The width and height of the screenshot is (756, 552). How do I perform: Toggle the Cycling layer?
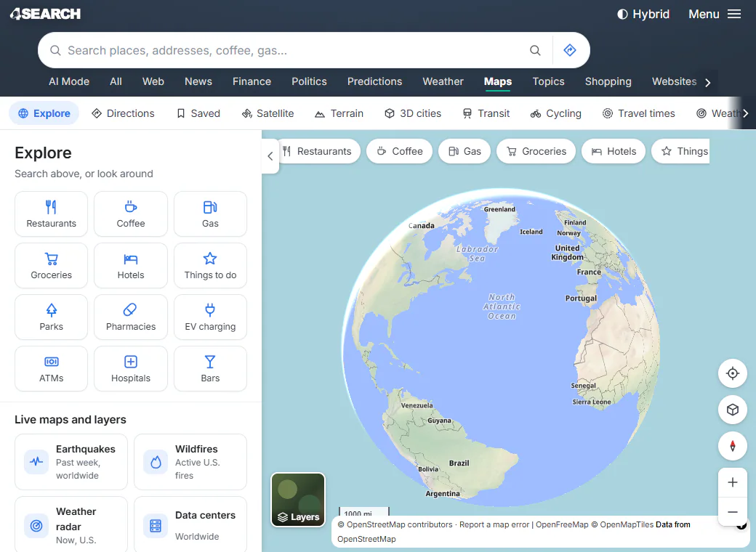(556, 113)
